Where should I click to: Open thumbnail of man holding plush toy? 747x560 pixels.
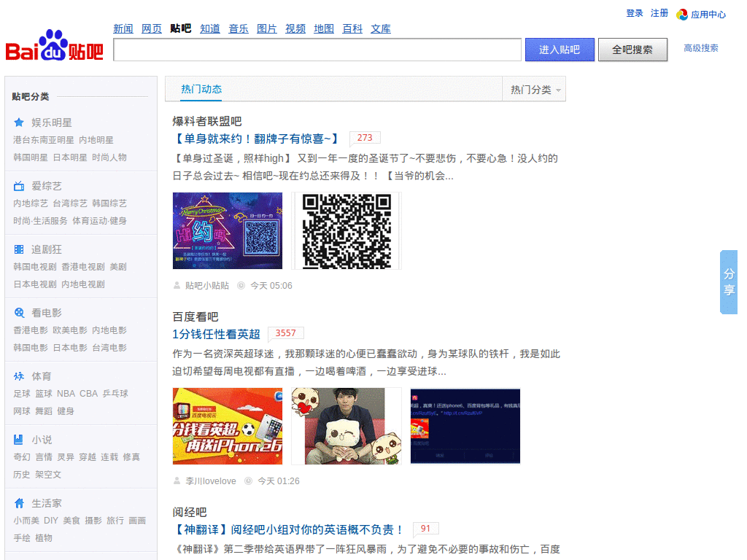(x=347, y=426)
